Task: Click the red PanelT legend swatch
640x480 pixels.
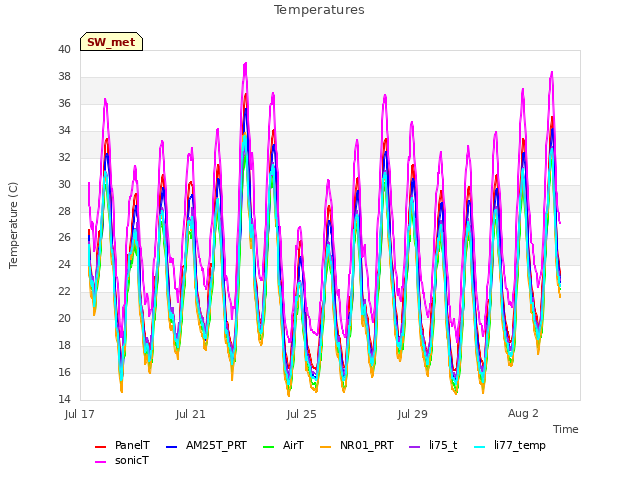Action: (x=100, y=447)
